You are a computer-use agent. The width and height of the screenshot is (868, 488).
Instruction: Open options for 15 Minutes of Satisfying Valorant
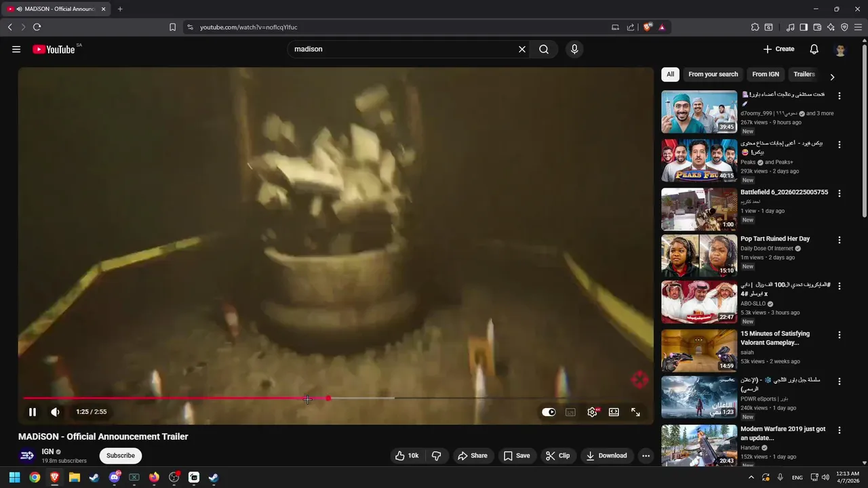[x=840, y=335]
